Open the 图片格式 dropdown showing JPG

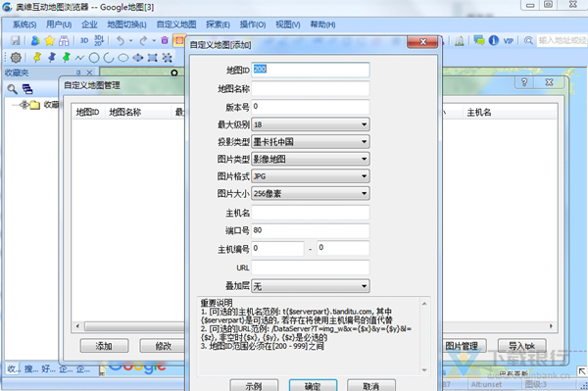tap(311, 176)
